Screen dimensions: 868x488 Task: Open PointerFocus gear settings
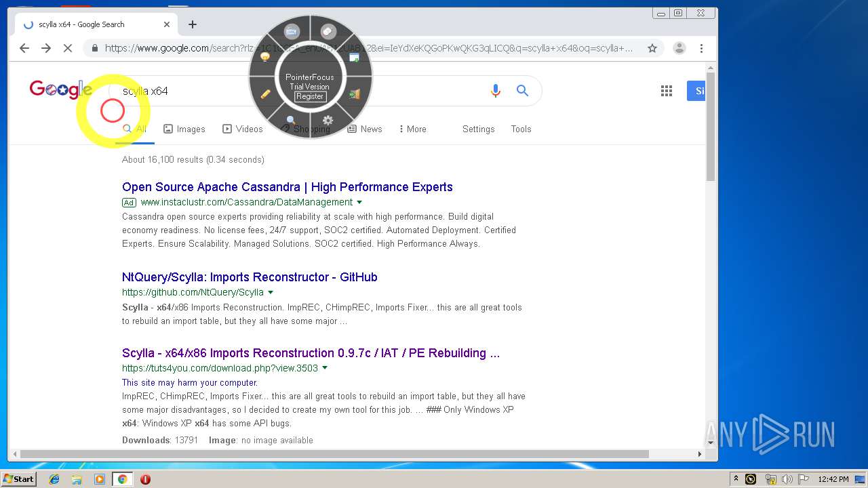(328, 121)
